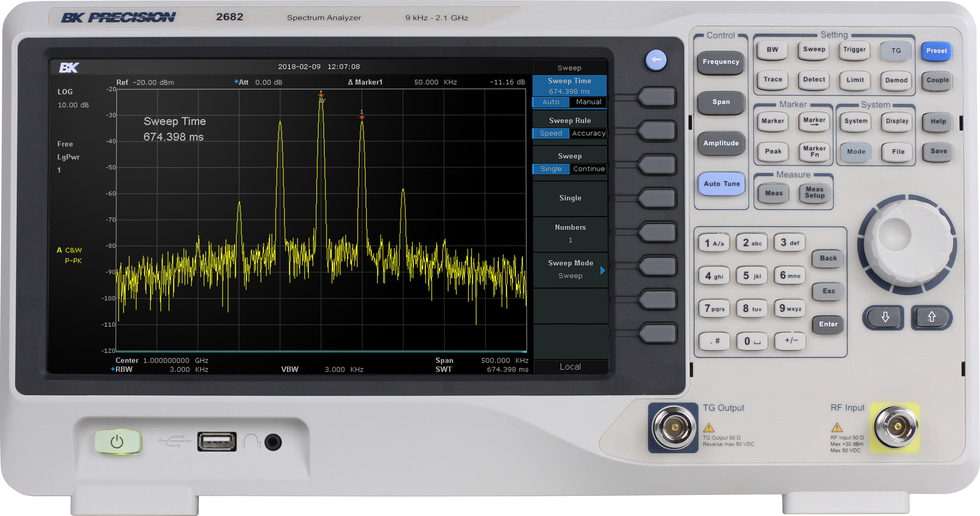Image resolution: width=980 pixels, height=516 pixels.
Task: Tap the Esc key
Action: [x=828, y=291]
